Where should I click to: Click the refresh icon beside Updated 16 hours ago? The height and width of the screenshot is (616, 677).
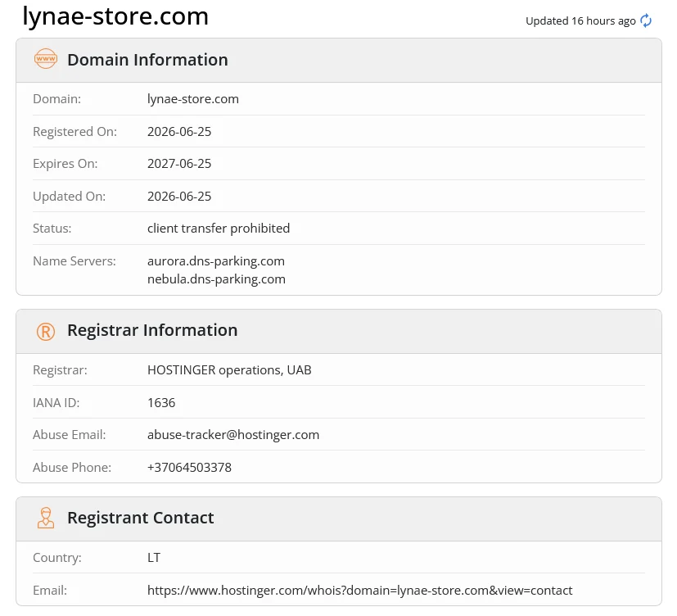click(645, 20)
